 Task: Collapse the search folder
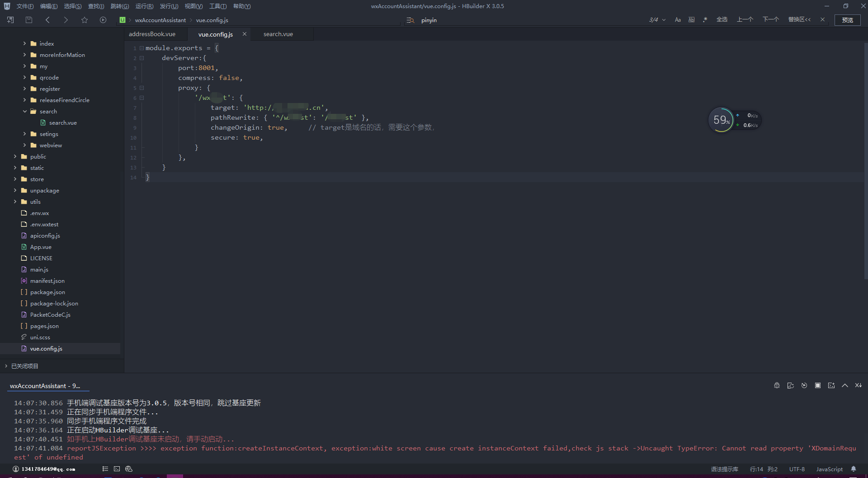pos(24,111)
